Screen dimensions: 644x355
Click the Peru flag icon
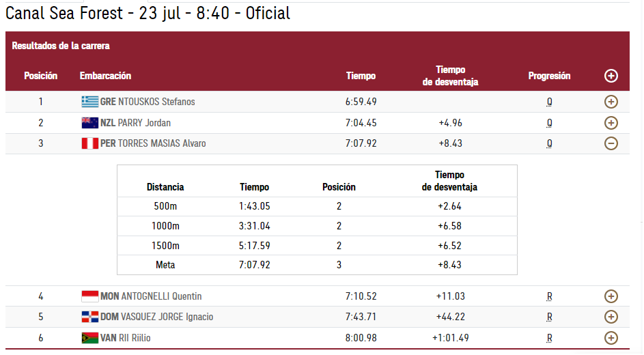coord(90,143)
